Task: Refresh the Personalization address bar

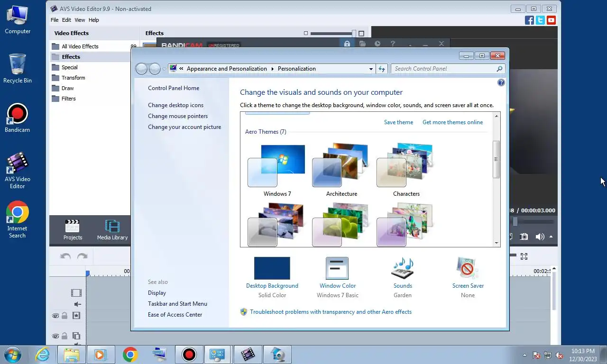Action: click(382, 69)
